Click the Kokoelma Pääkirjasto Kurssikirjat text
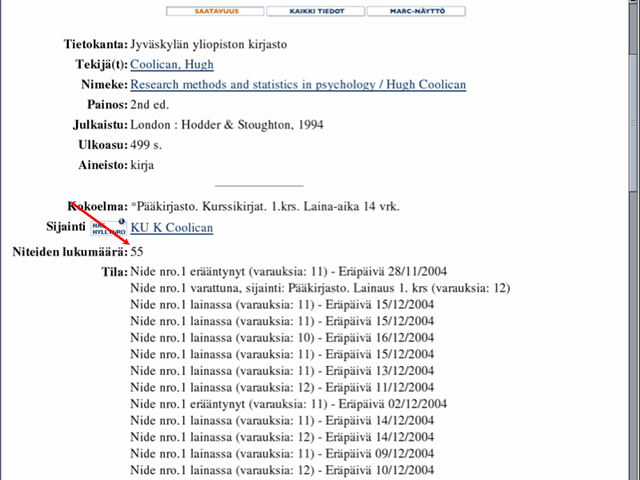This screenshot has width=640, height=480. (265, 207)
